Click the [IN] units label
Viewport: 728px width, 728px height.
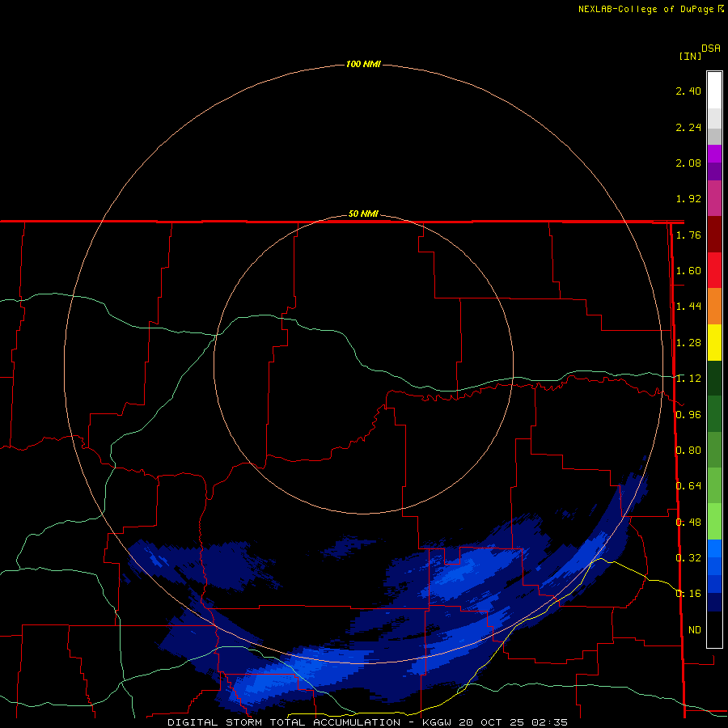tap(690, 56)
